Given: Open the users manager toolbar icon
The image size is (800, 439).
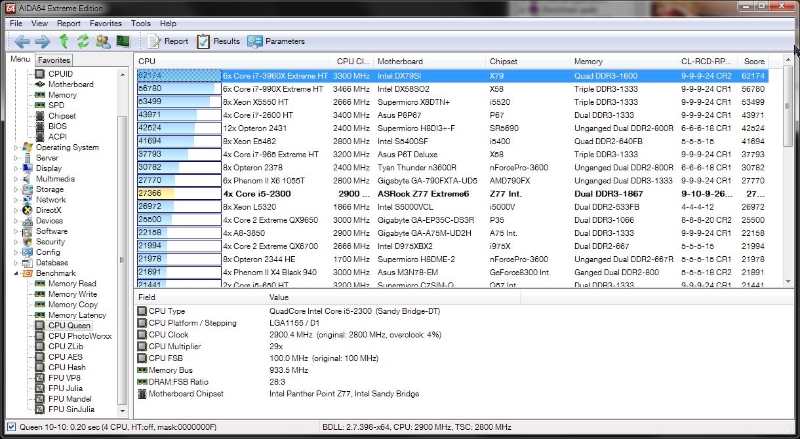Looking at the screenshot, I should coord(103,41).
